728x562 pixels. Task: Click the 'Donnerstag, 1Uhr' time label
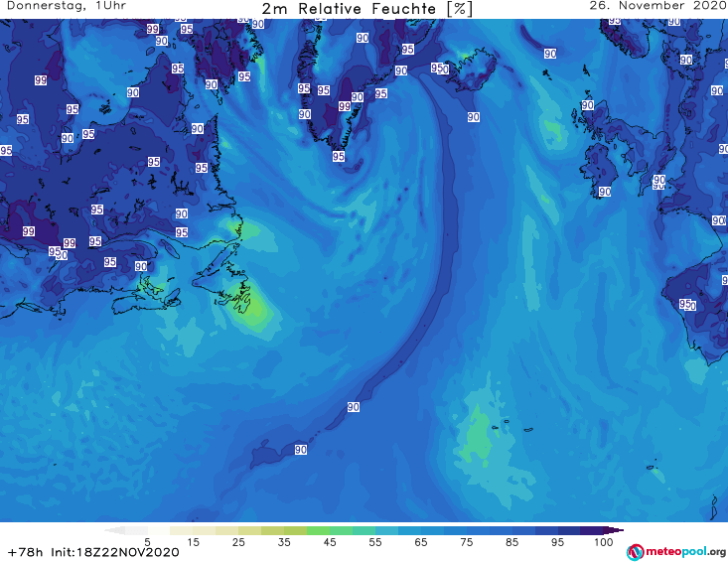pos(67,6)
